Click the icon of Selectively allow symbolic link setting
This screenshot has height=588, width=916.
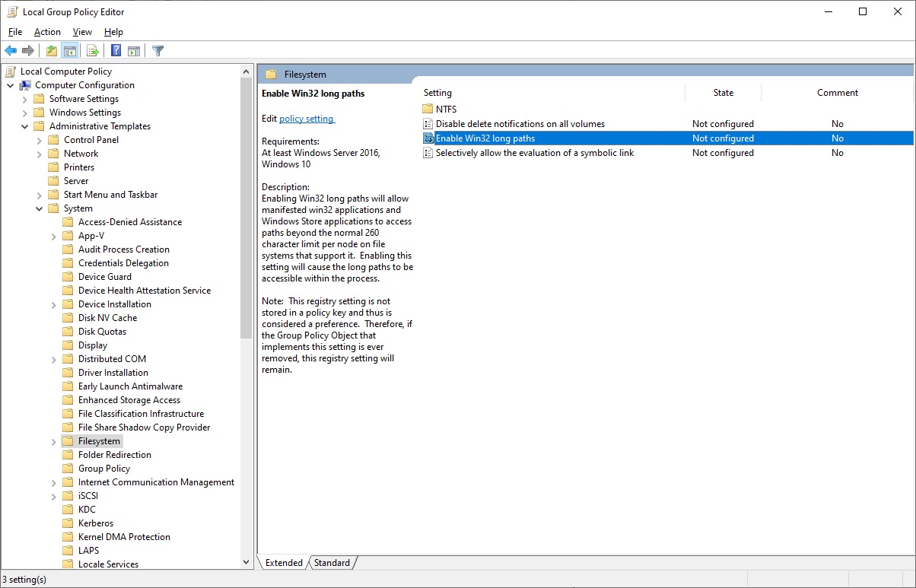pyautogui.click(x=428, y=153)
